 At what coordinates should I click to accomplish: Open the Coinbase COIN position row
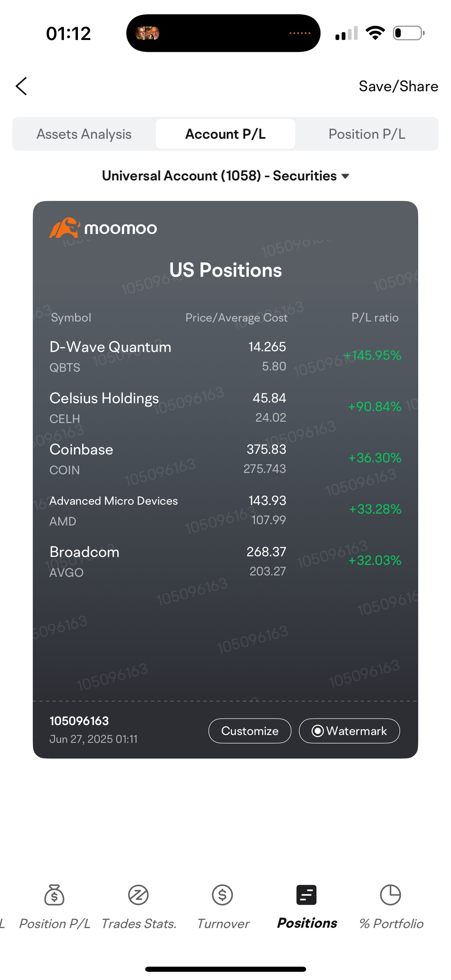(225, 459)
